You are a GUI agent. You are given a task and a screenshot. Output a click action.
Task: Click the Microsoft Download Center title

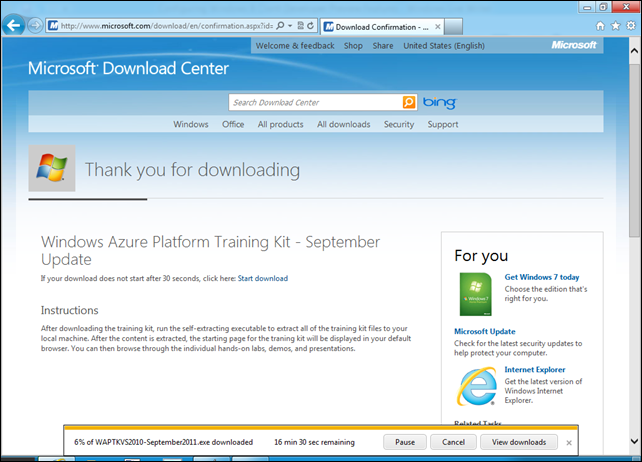pos(128,68)
